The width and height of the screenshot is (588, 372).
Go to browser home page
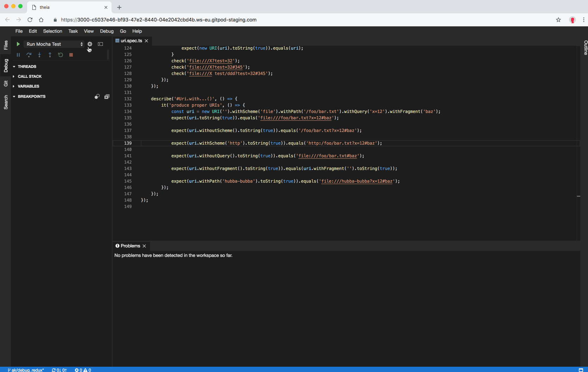point(41,20)
